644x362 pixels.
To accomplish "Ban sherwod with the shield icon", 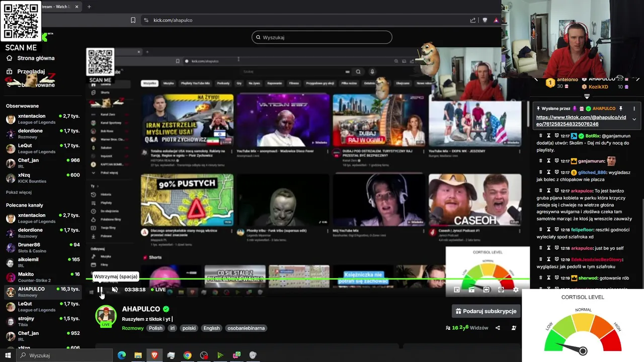I will tap(556, 278).
